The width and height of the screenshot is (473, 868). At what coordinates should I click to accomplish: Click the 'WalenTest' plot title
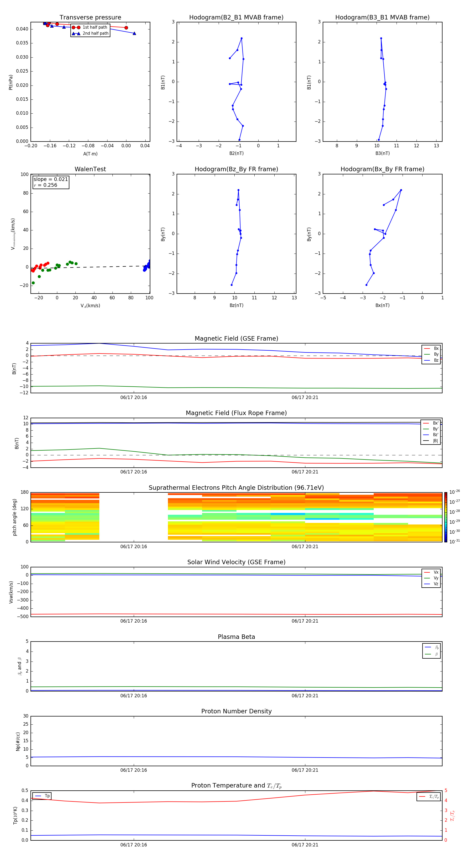[90, 169]
